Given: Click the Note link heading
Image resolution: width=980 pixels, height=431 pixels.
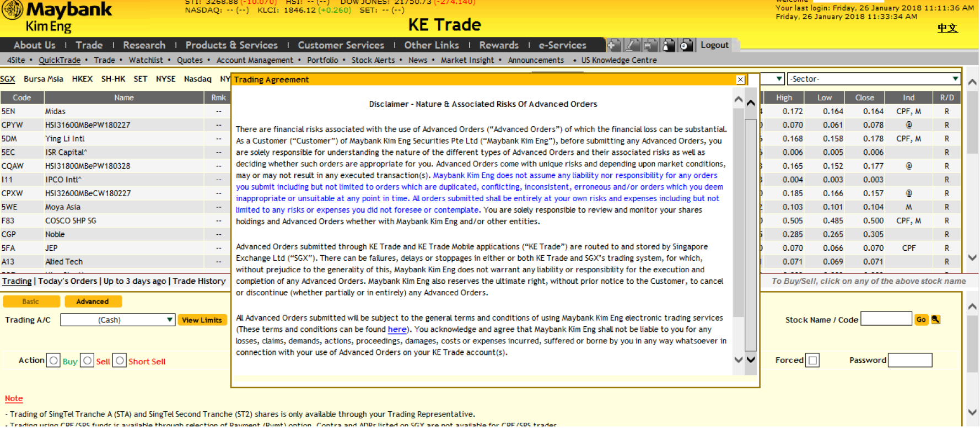Looking at the screenshot, I should (x=14, y=399).
